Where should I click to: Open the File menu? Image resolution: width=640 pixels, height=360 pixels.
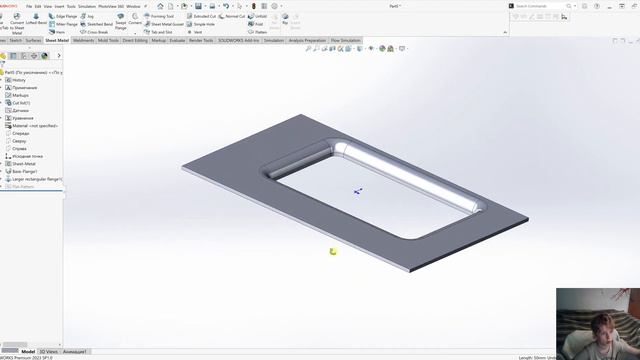(29, 7)
